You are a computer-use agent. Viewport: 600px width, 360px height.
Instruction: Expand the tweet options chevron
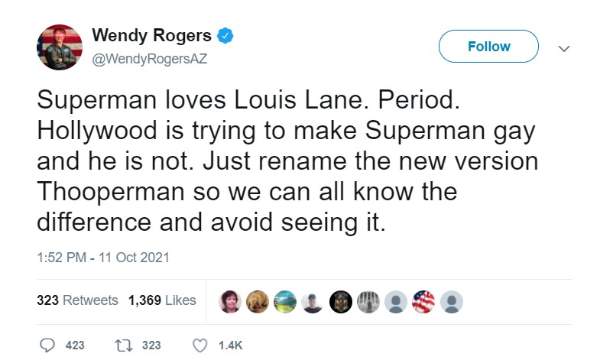point(564,49)
